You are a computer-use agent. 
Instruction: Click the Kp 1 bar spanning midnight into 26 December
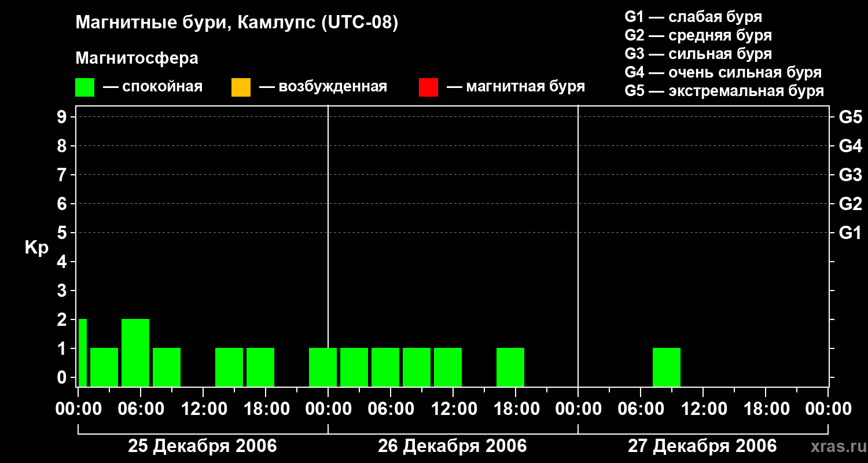click(323, 367)
